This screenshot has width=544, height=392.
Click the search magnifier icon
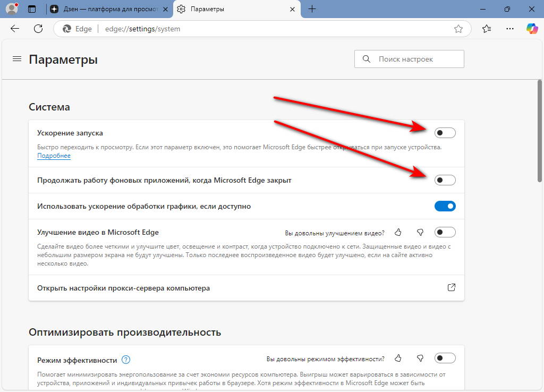pos(367,59)
